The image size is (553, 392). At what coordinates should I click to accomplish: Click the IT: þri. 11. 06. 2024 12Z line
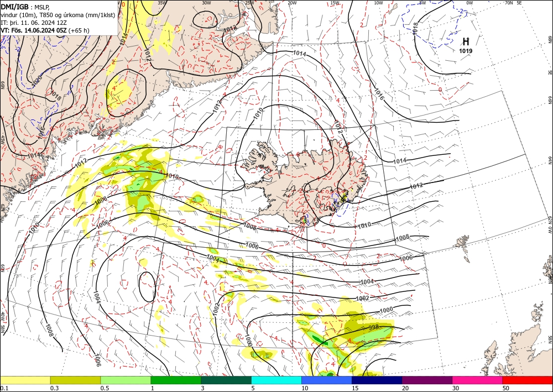pyautogui.click(x=34, y=23)
